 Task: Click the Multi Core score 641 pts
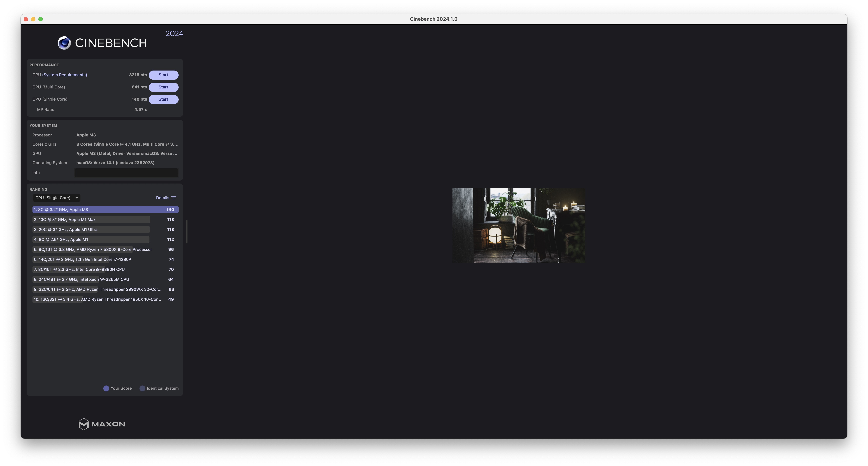click(x=139, y=87)
